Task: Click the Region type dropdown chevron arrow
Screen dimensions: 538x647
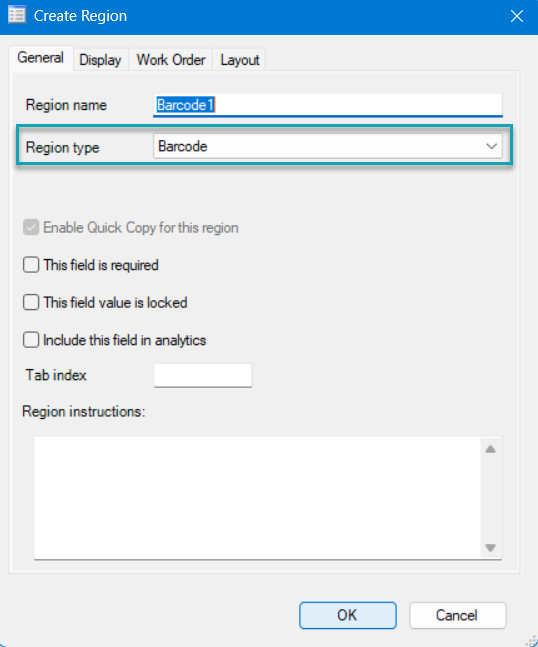Action: [x=491, y=146]
